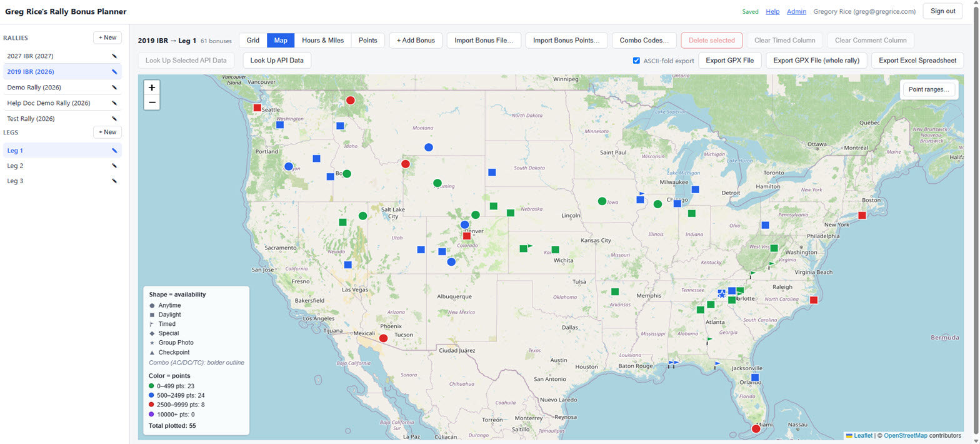
Task: Select the Map view tab
Action: coord(281,40)
